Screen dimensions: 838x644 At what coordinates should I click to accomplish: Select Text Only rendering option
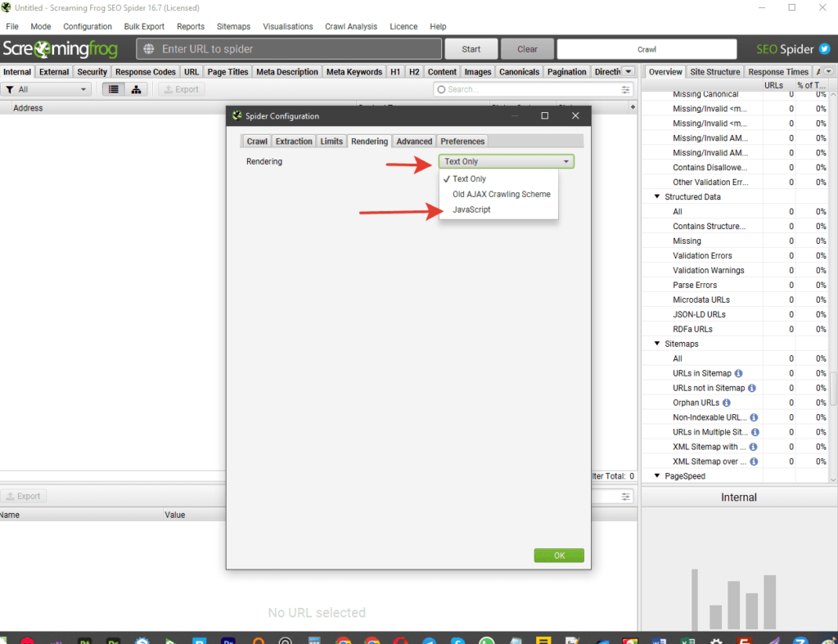click(498, 178)
